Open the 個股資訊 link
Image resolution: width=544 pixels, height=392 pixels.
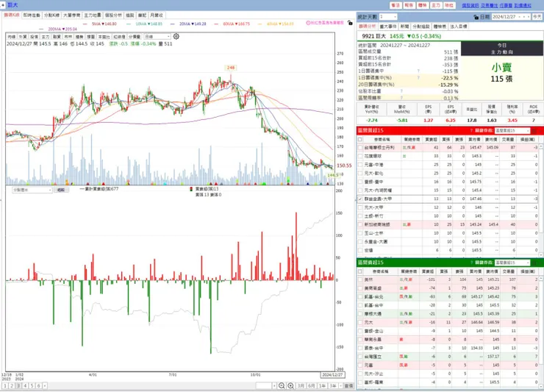(x=470, y=5)
